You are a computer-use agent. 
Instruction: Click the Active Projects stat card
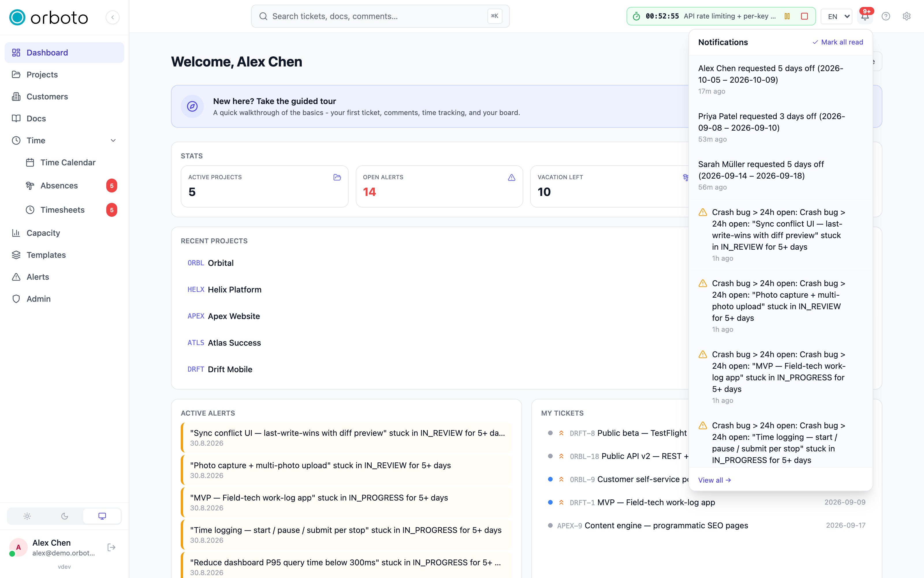click(264, 186)
